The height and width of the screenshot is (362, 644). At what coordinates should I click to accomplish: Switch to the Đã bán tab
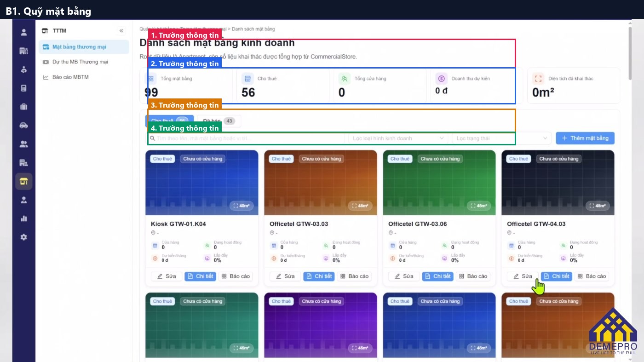[218, 121]
